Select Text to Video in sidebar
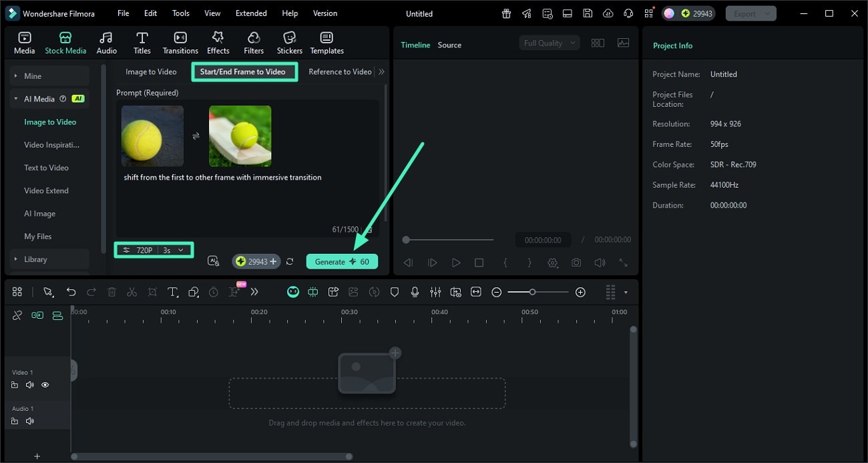 (46, 168)
